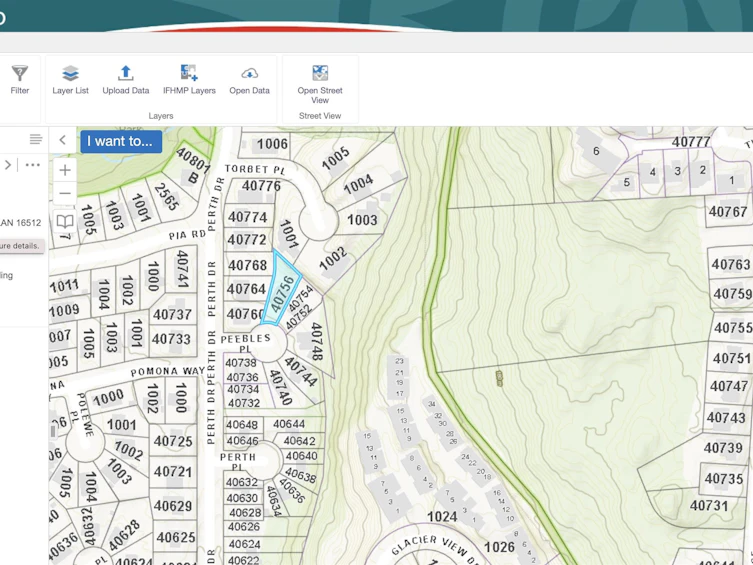Open the 'I want to...' menu
753x565 pixels.
(121, 141)
